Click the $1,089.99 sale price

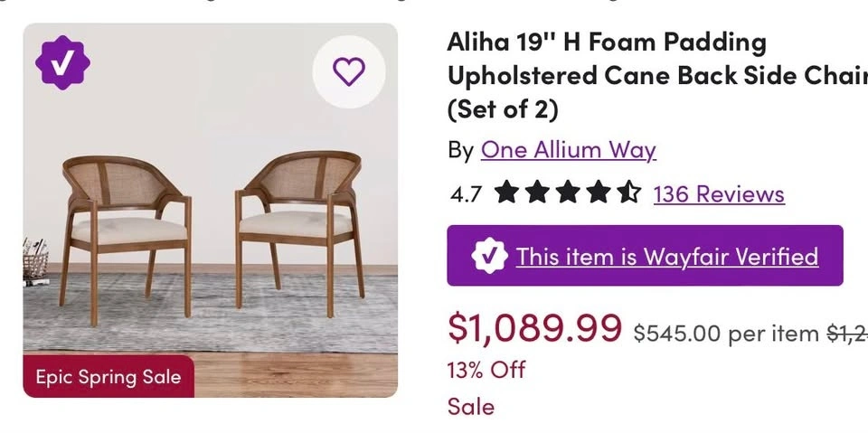[x=534, y=329]
